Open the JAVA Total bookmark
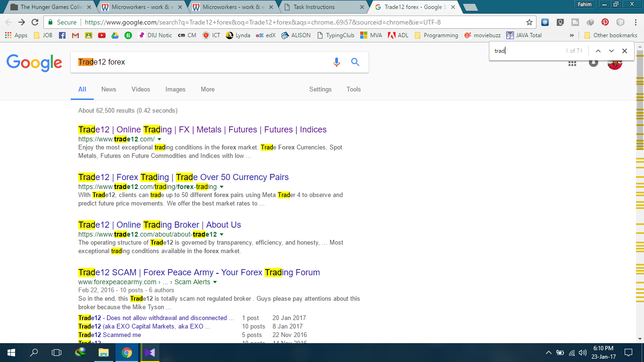The height and width of the screenshot is (362, 644). click(x=524, y=35)
